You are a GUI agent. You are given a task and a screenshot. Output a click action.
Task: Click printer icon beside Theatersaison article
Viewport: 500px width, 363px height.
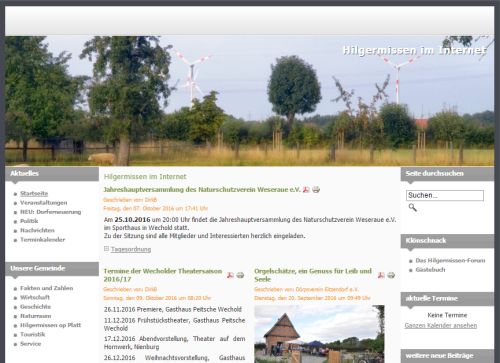click(x=240, y=275)
